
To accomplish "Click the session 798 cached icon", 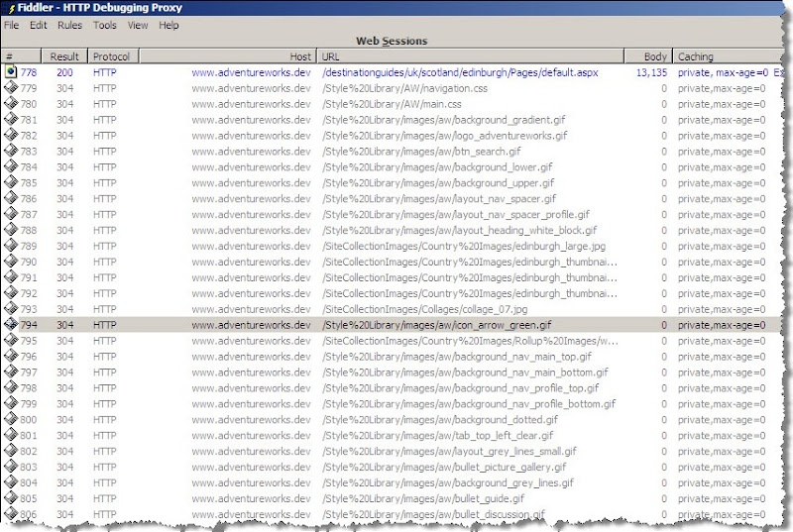I will click(11, 387).
